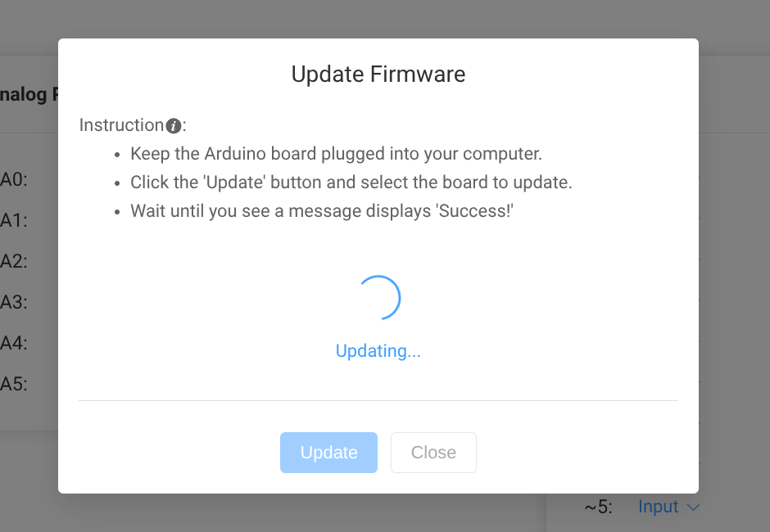Close the Update Firmware dialog
This screenshot has width=770, height=532.
pyautogui.click(x=433, y=453)
